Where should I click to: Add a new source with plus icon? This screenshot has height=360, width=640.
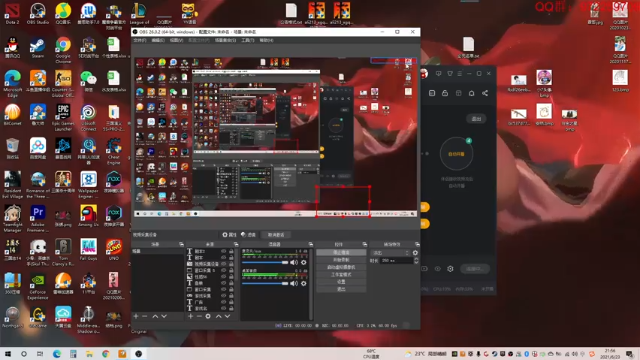(x=190, y=316)
